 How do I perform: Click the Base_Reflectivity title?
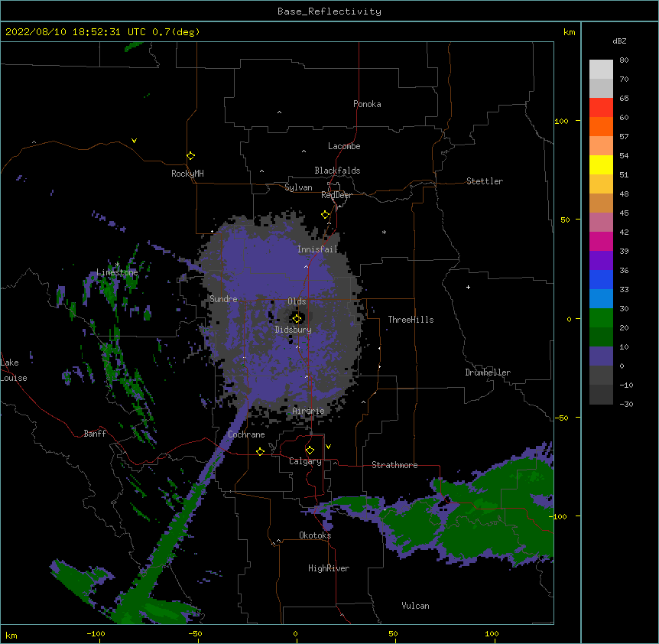tap(329, 11)
